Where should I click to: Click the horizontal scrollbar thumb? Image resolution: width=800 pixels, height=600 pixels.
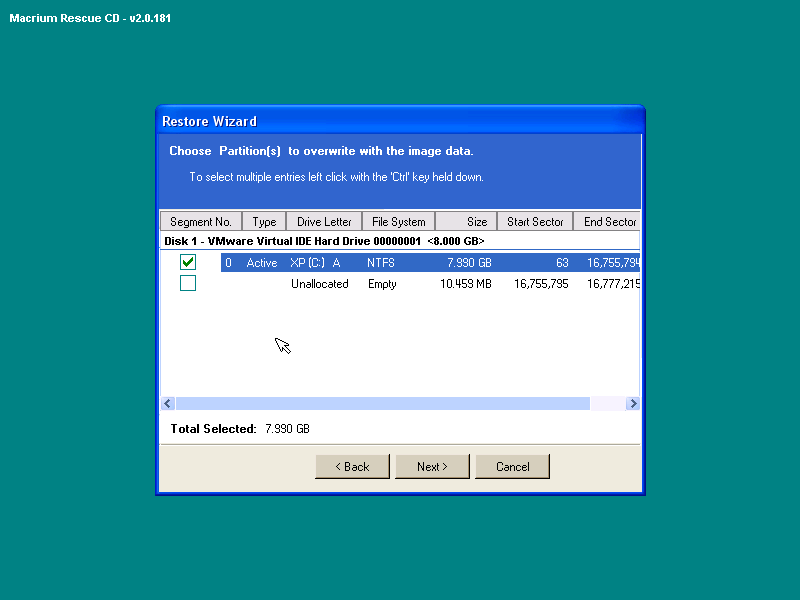383,404
